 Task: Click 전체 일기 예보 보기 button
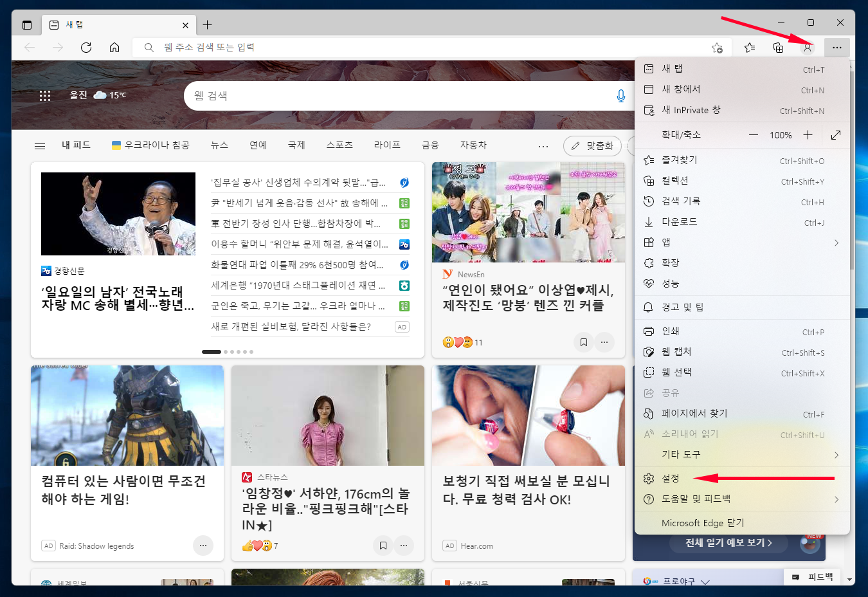(729, 543)
